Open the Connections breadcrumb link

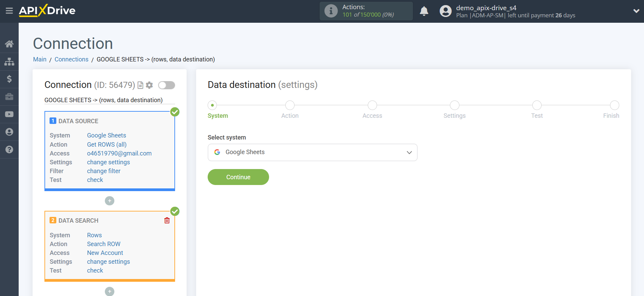coord(71,59)
